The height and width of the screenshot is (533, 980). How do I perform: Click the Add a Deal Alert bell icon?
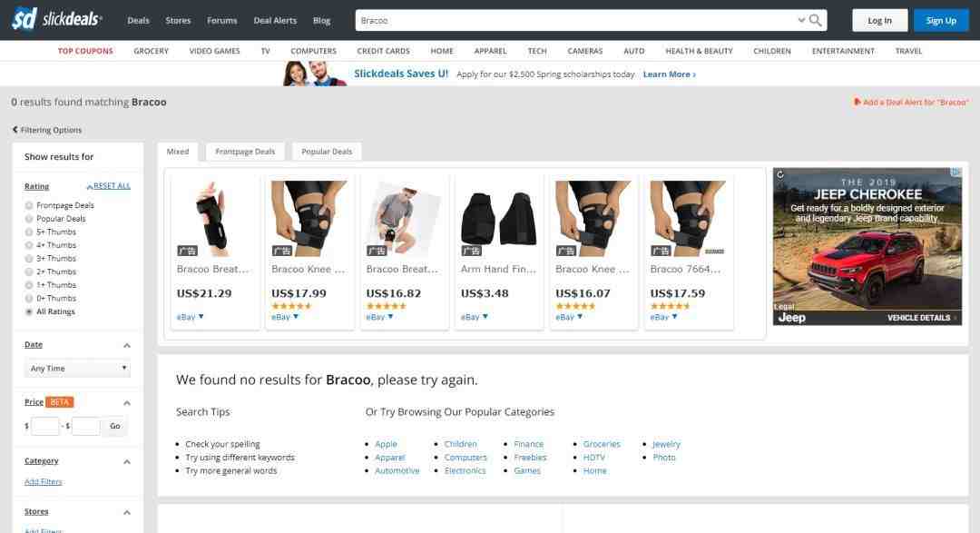tap(857, 102)
